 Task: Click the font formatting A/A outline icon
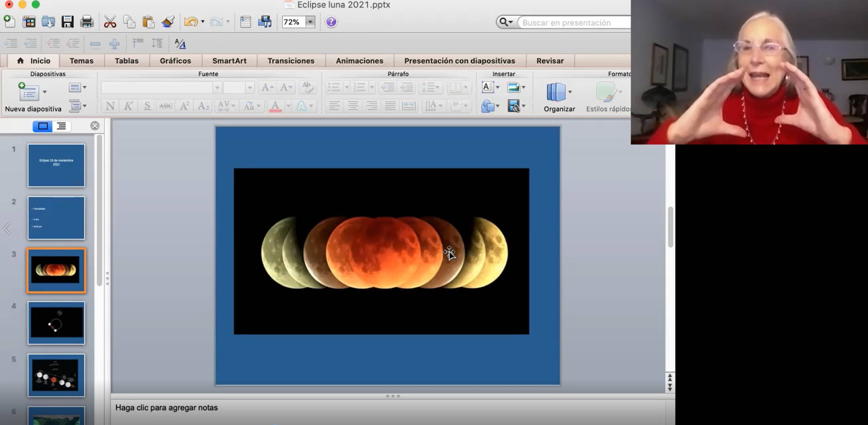[x=180, y=44]
